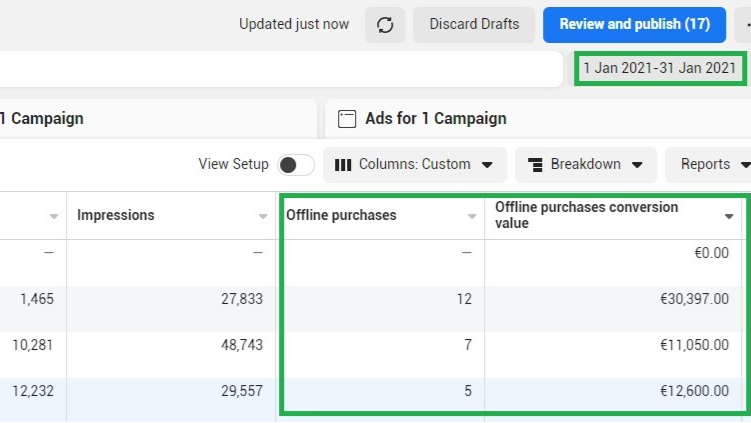Open the more options ellipsis next to Review and publish
Image resolution: width=751 pixels, height=423 pixels.
745,24
